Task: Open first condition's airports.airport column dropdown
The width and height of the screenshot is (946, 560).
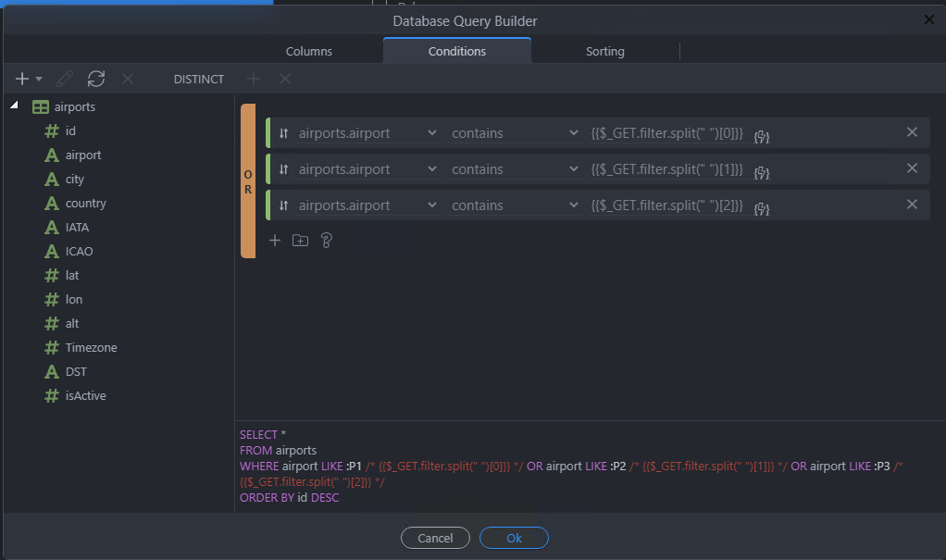Action: [367, 133]
